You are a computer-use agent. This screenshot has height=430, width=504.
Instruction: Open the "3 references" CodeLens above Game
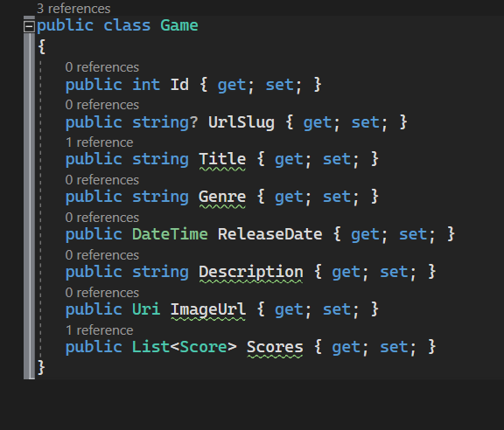73,9
